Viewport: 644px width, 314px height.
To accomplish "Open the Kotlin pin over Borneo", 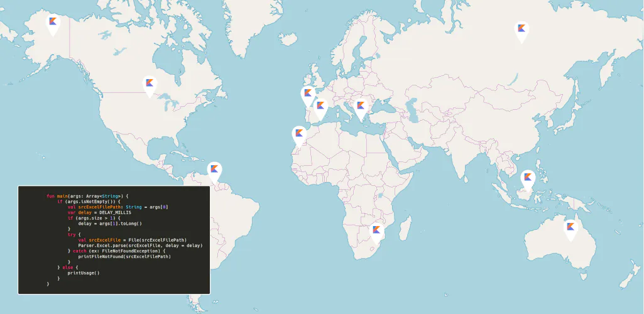I will click(528, 181).
